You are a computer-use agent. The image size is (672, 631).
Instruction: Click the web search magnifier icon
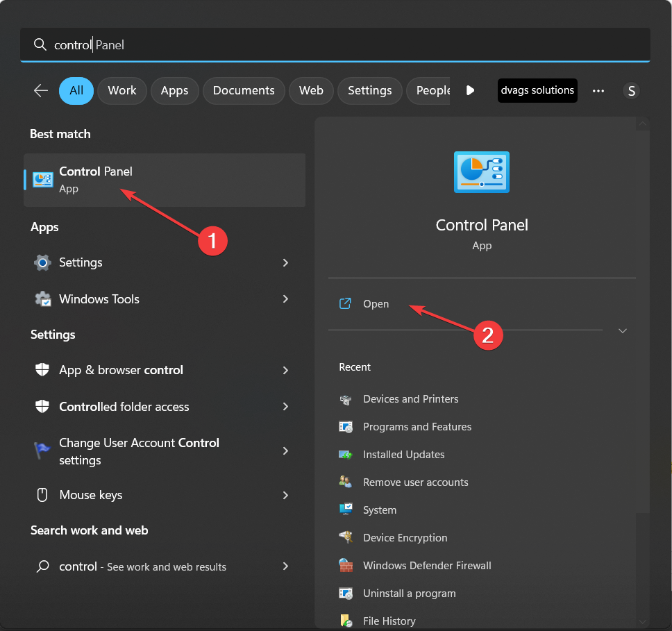pyautogui.click(x=42, y=566)
